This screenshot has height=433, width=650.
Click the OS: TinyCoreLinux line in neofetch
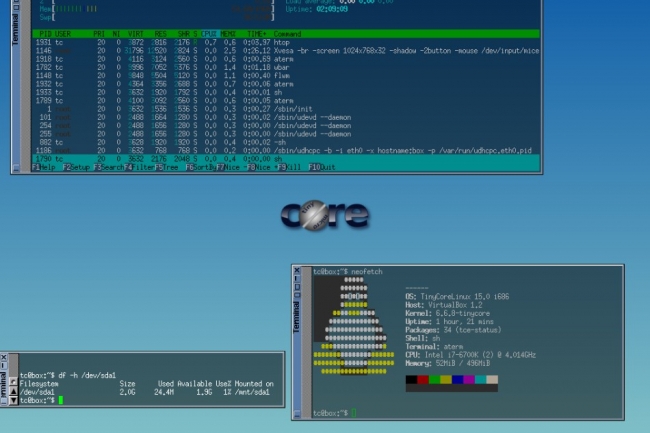click(x=457, y=297)
